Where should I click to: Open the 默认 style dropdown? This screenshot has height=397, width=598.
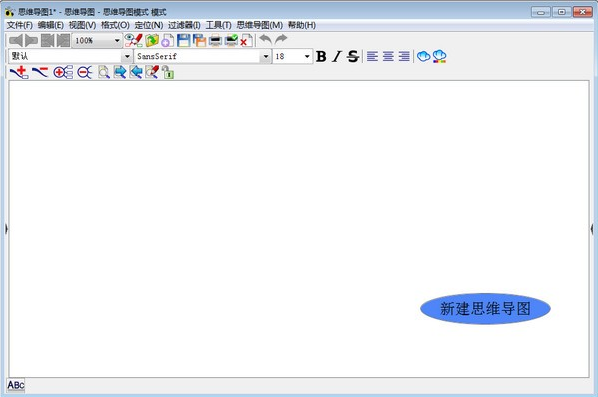pyautogui.click(x=127, y=56)
